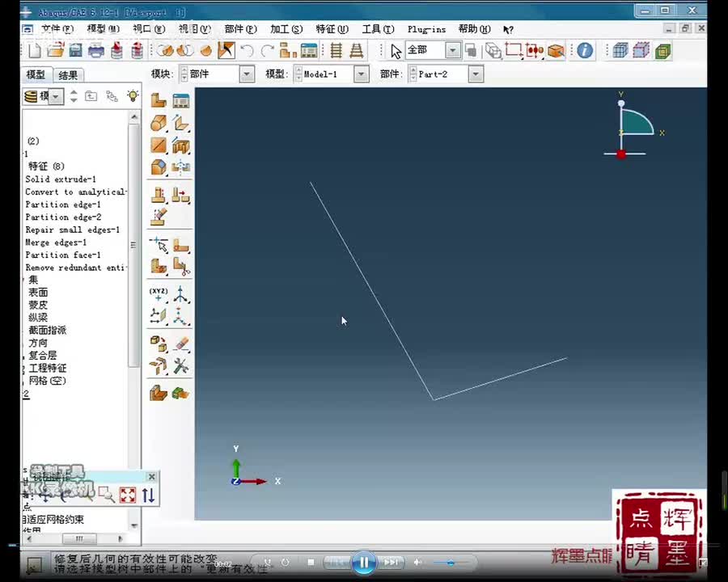Click the Redo arrow icon

click(x=268, y=50)
